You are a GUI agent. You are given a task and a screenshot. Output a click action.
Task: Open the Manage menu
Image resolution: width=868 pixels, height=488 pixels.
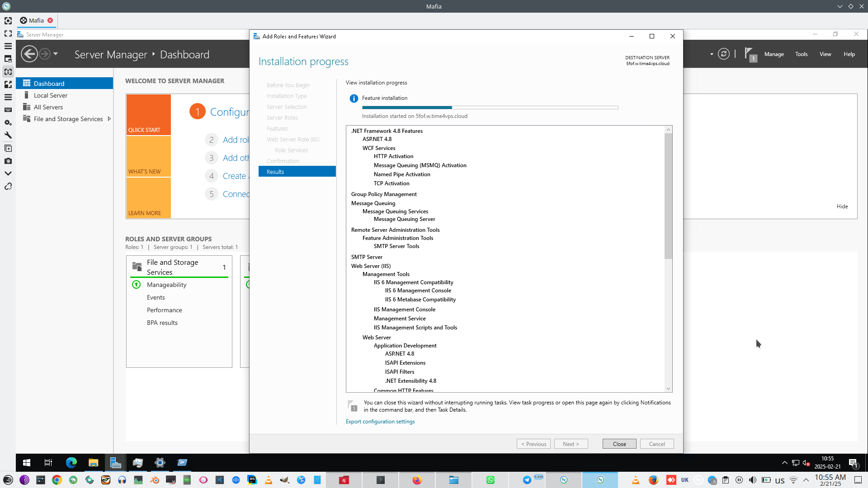tap(774, 54)
